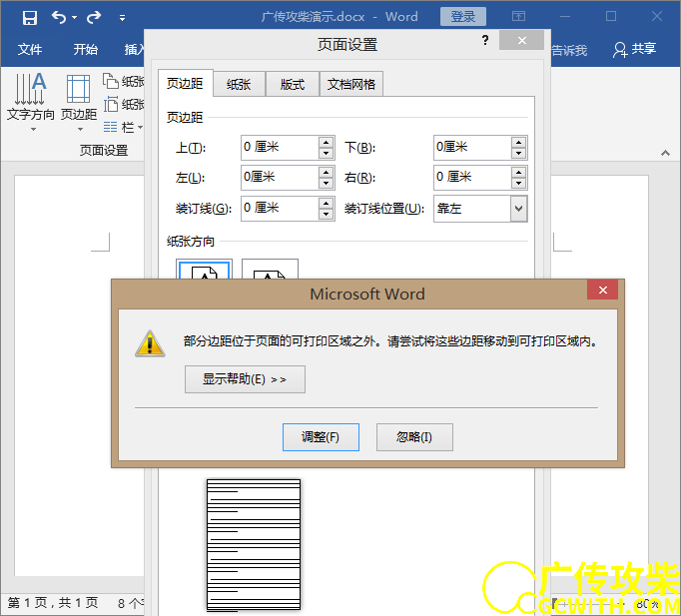Select the 页边距 tab in dialog

185,83
